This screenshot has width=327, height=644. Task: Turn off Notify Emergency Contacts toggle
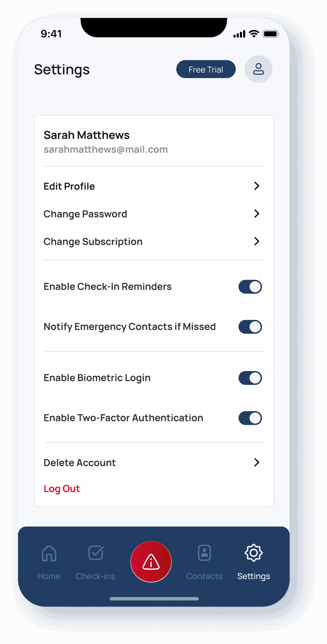point(250,327)
